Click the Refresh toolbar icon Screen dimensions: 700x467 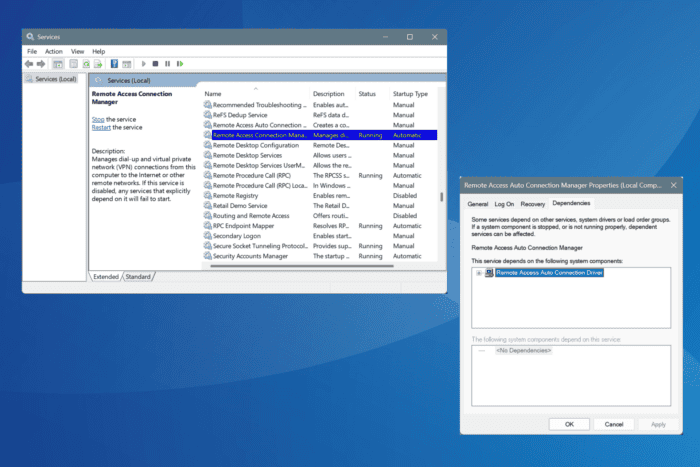coord(86,64)
